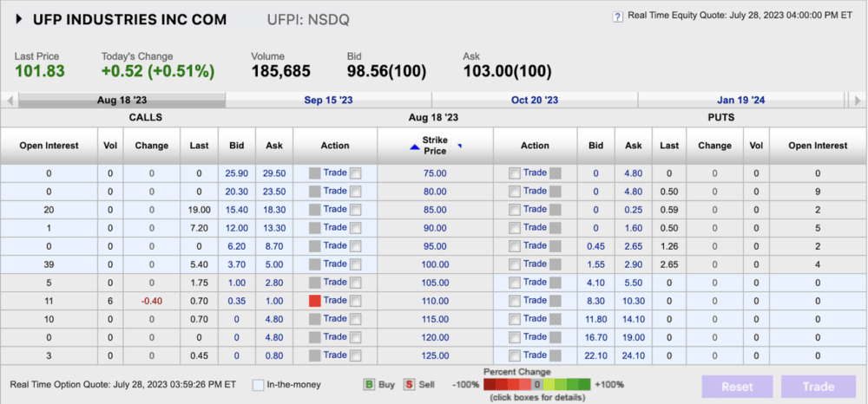Click the volume value 185,685
868x404 pixels.
(x=280, y=71)
